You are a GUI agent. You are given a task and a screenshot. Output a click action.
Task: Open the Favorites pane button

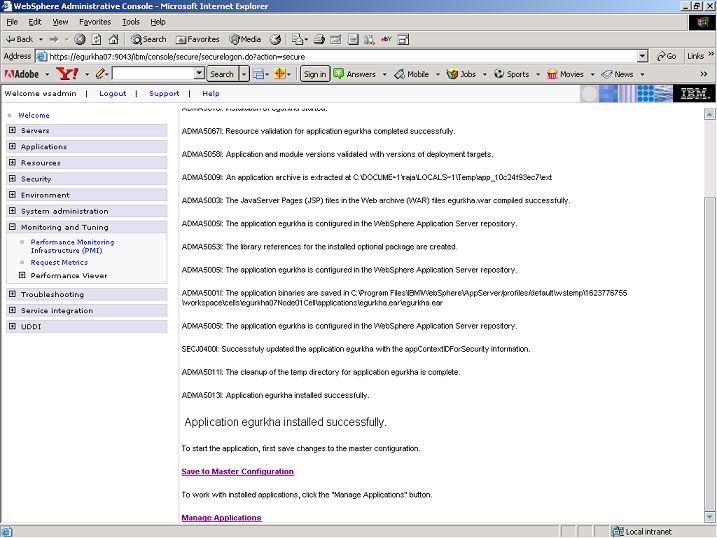(x=198, y=39)
